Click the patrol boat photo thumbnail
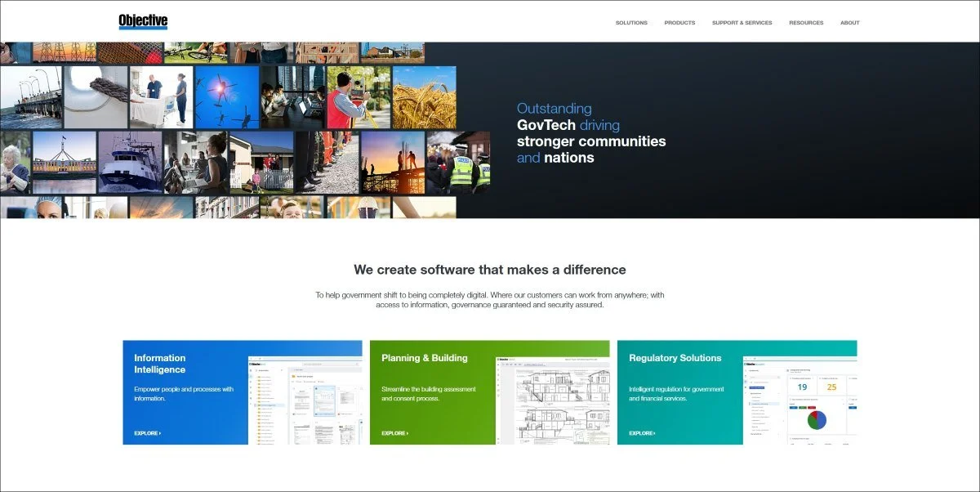This screenshot has height=492, width=980. tap(130, 163)
